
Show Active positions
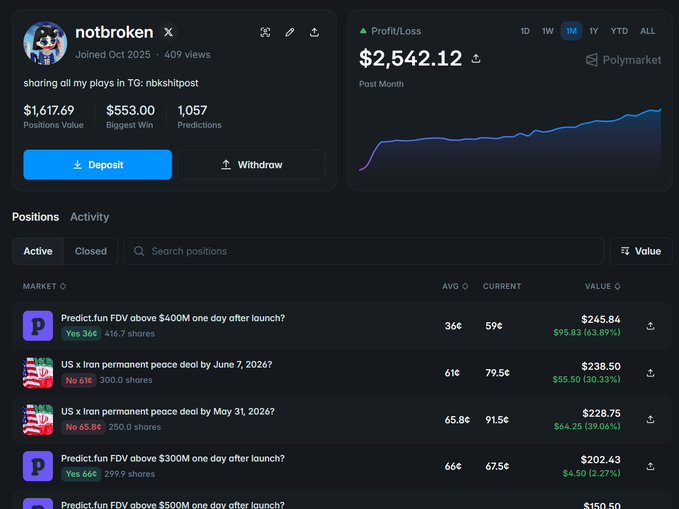(x=38, y=251)
